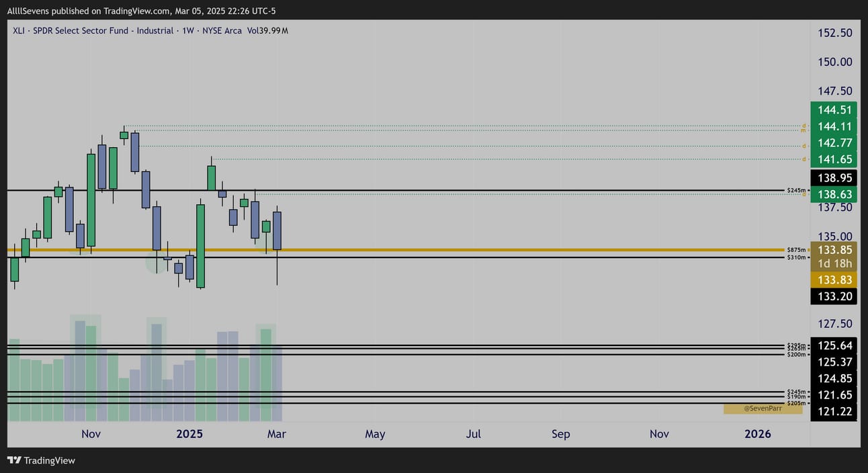Screen dimensions: 868x473
Task: Select the green 144.51 price label
Action: [x=834, y=110]
